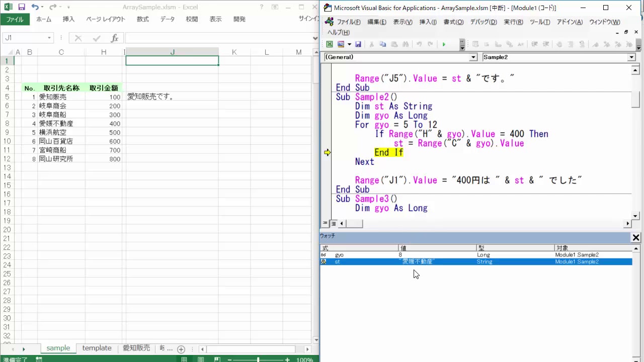Click the View Microsoft Excel icon in VBA toolbar
This screenshot has width=644, height=362.
[x=330, y=44]
